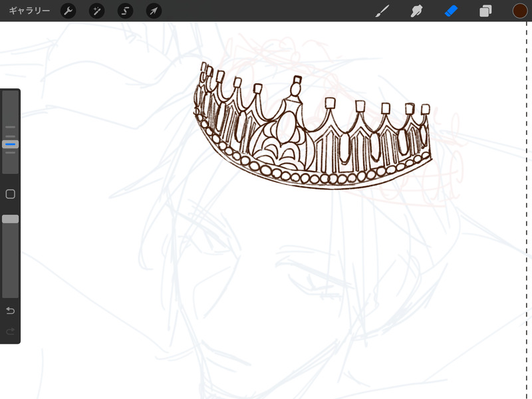Adjust the brush opacity slider handle

click(10, 219)
